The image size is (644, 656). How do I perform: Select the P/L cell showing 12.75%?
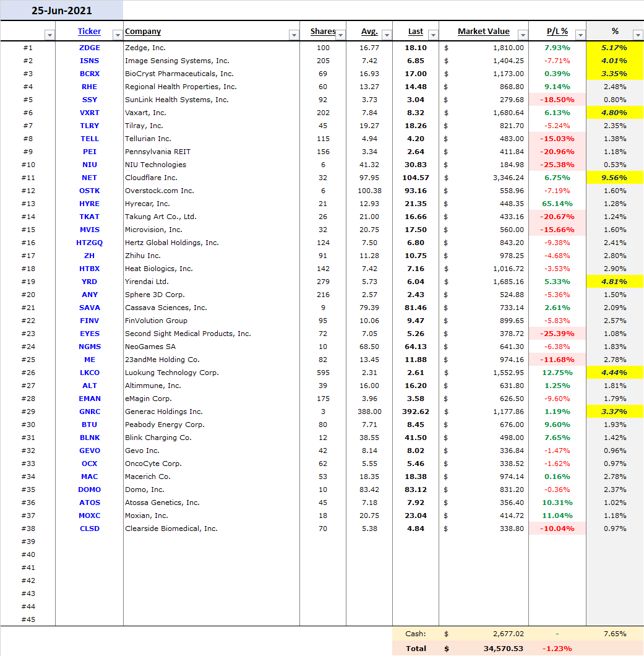557,373
